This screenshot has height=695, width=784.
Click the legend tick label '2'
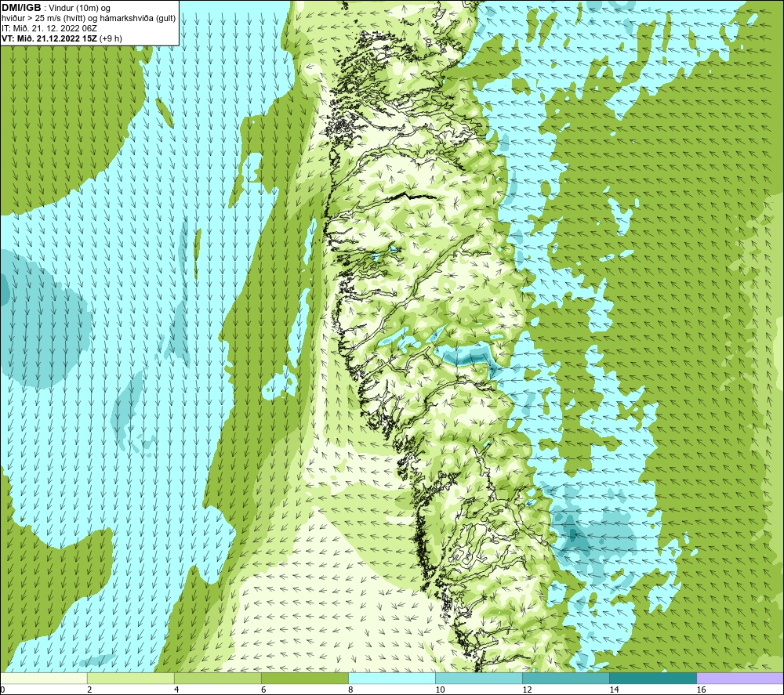tap(89, 690)
